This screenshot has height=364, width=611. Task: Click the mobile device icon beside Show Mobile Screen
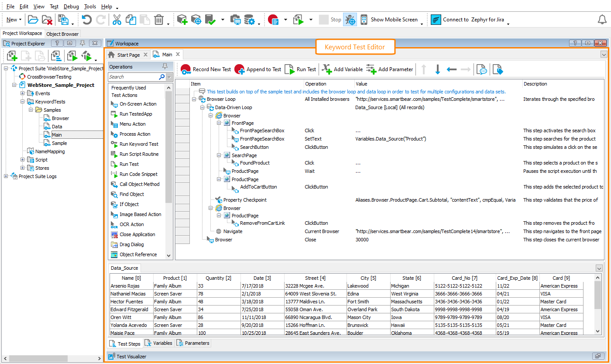[364, 20]
